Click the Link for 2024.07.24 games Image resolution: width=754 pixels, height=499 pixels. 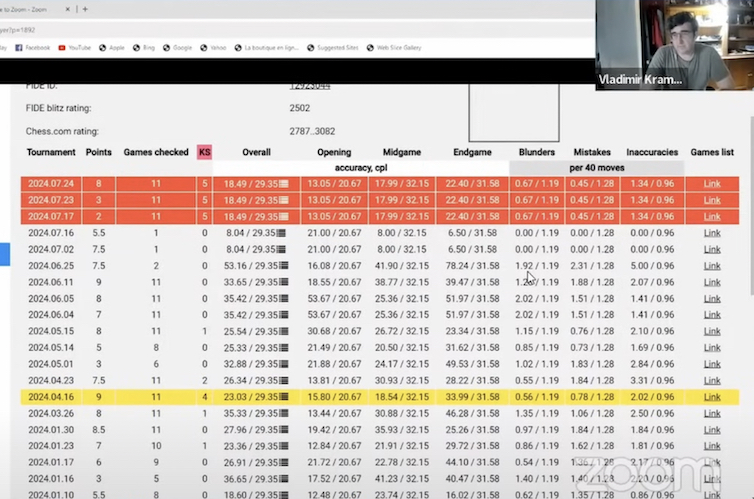coord(711,184)
